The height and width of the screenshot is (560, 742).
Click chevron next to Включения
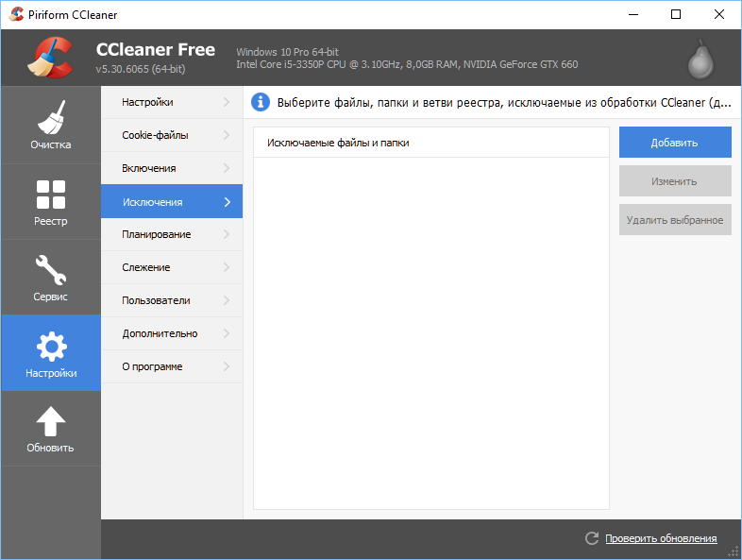[227, 168]
